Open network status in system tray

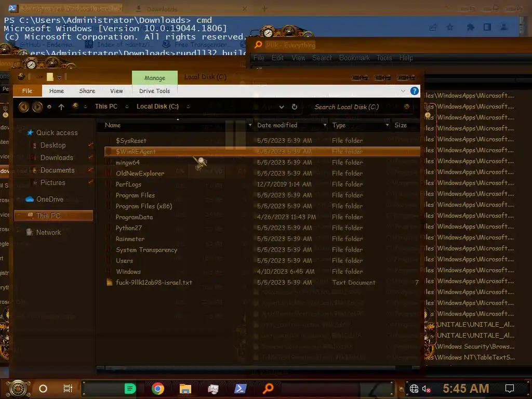[414, 389]
